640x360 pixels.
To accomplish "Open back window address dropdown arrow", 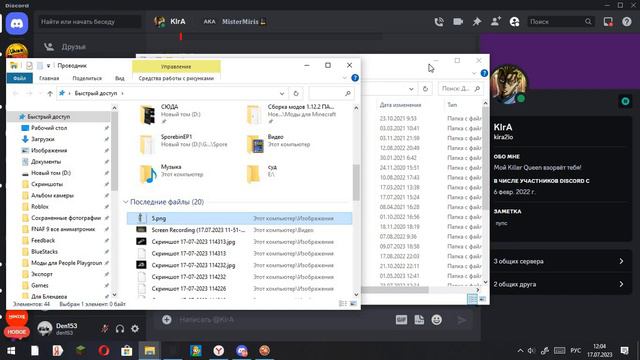I will pyautogui.click(x=411, y=89).
